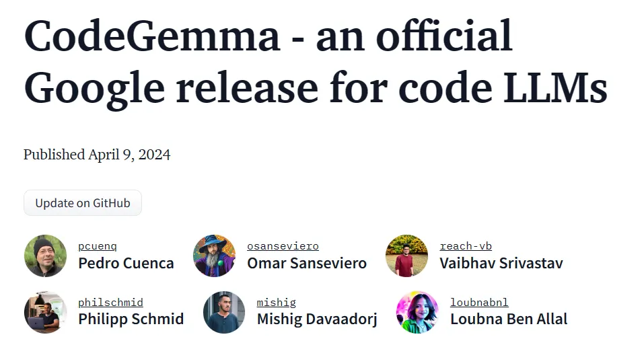Screen dimensions: 644x345
Task: Click the name Omar Sanseviero
Action: (307, 263)
